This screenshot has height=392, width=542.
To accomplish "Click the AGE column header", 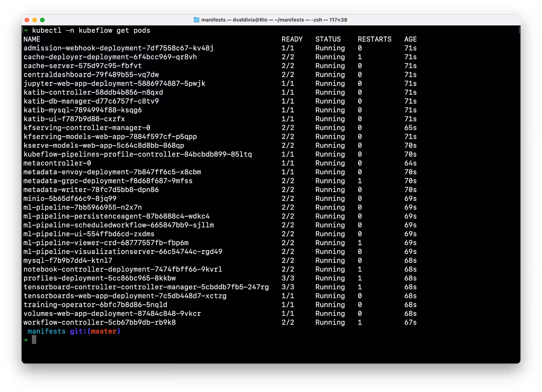I will 410,39.
